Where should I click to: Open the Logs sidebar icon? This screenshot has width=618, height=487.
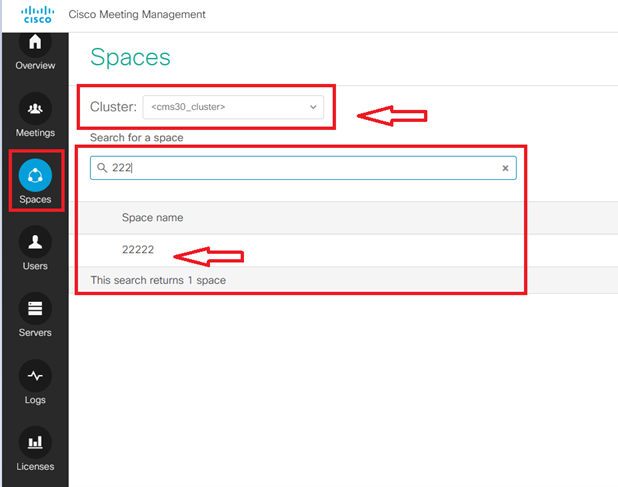(x=35, y=375)
